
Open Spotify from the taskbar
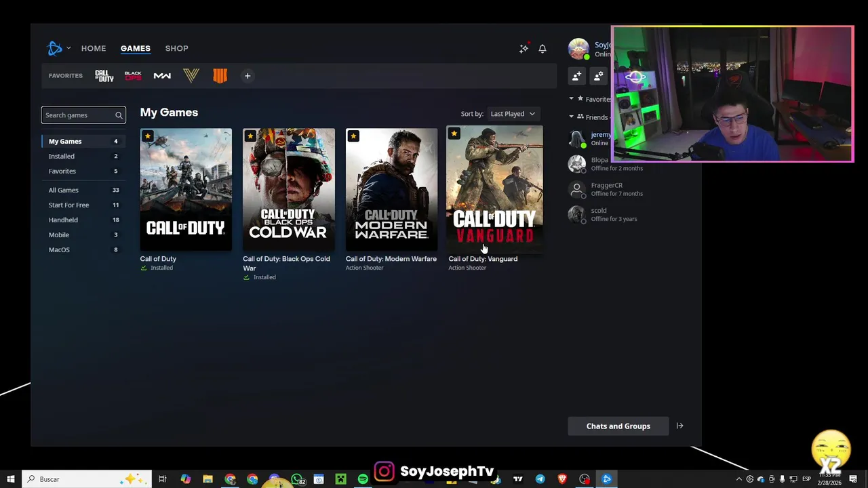point(363,479)
